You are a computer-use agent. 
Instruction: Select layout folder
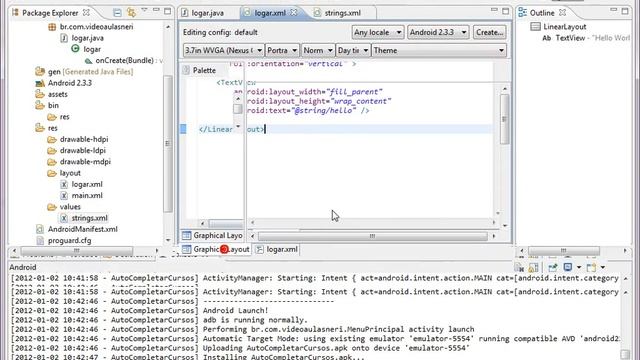[x=70, y=173]
